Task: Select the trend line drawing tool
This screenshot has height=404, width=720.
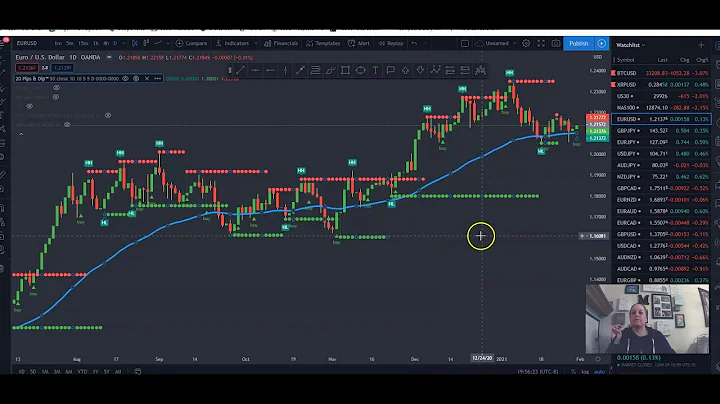Action: 241,70
